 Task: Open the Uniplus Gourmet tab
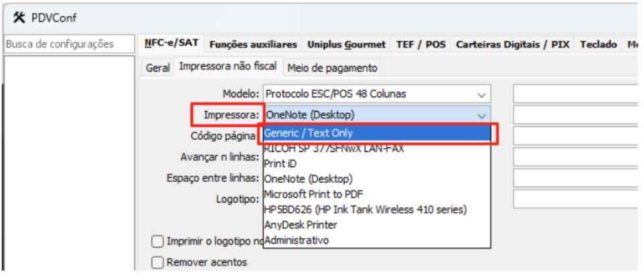coord(347,45)
